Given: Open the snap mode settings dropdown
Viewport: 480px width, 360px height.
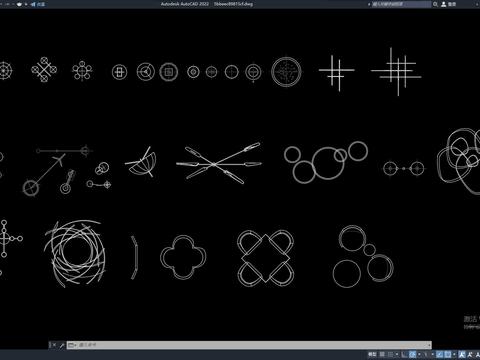Looking at the screenshot, I should point(397,354).
